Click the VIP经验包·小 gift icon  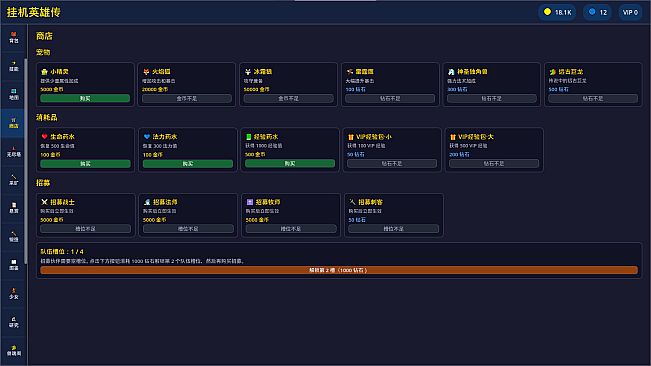351,137
